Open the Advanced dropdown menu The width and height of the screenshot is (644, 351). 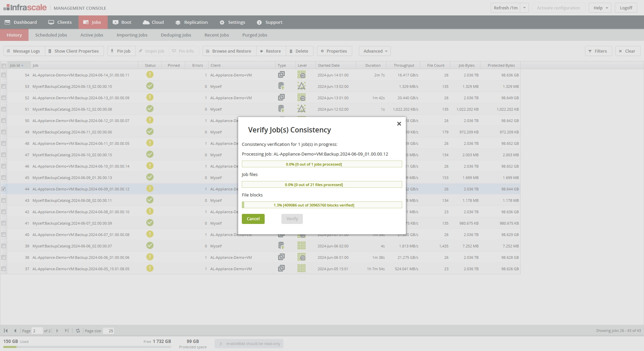tap(375, 51)
